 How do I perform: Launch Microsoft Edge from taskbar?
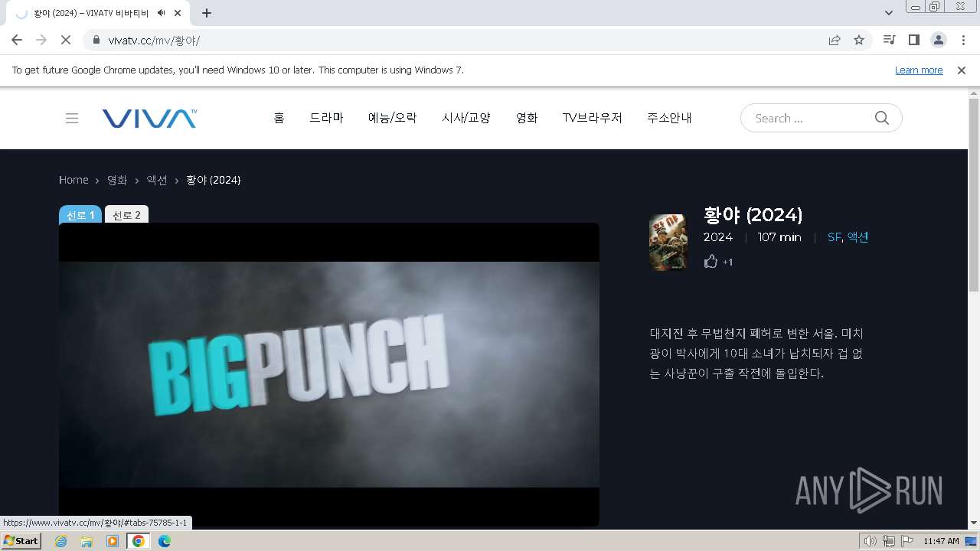coord(165,541)
